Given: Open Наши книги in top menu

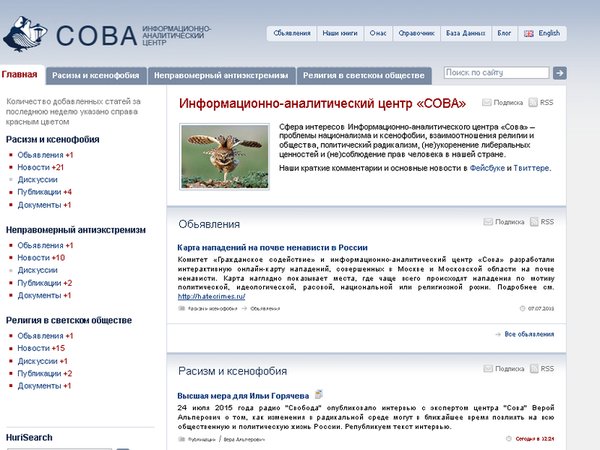Looking at the screenshot, I should 342,33.
